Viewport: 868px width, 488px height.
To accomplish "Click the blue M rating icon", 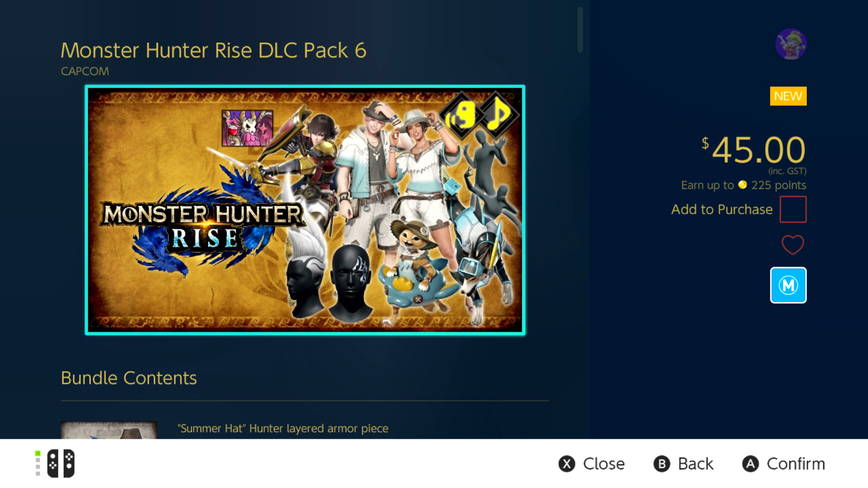I will (788, 285).
